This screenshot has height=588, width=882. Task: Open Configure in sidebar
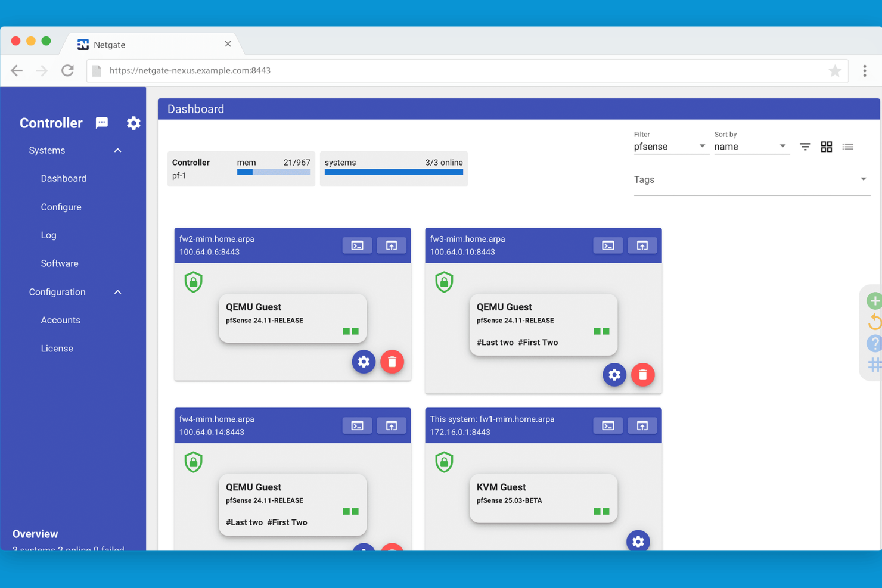click(x=61, y=207)
